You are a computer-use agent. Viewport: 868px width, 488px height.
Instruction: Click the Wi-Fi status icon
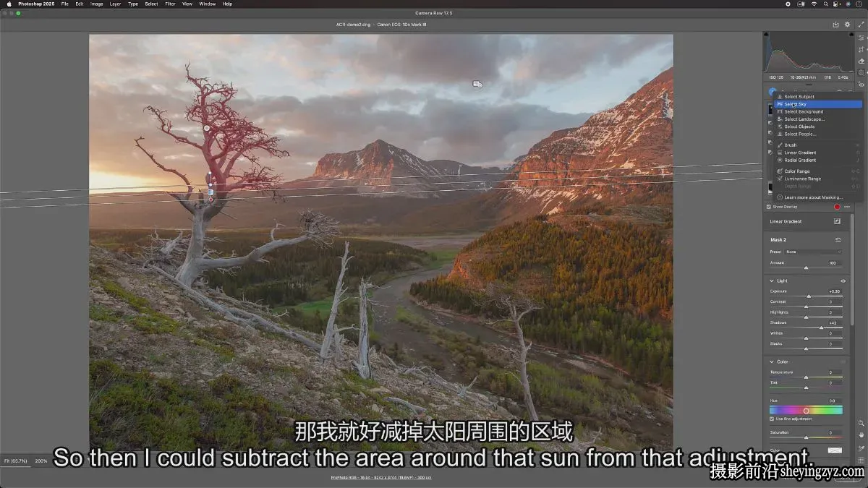coord(813,4)
